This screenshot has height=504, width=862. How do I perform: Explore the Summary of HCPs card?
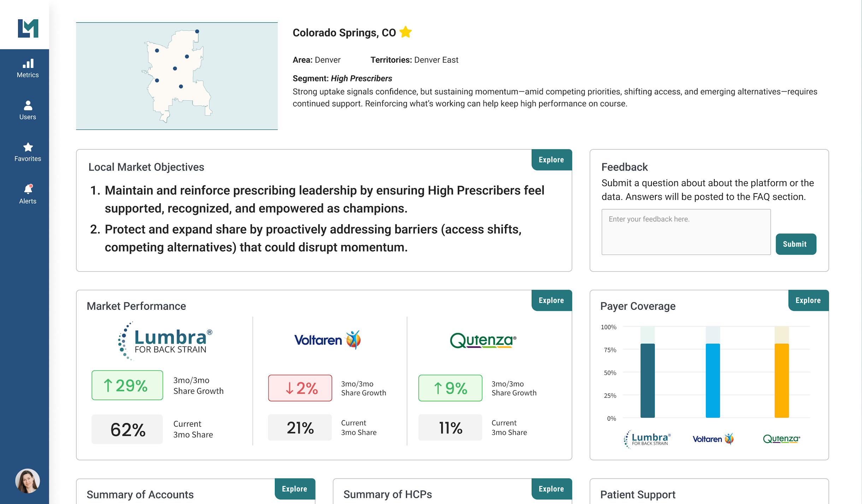click(551, 489)
